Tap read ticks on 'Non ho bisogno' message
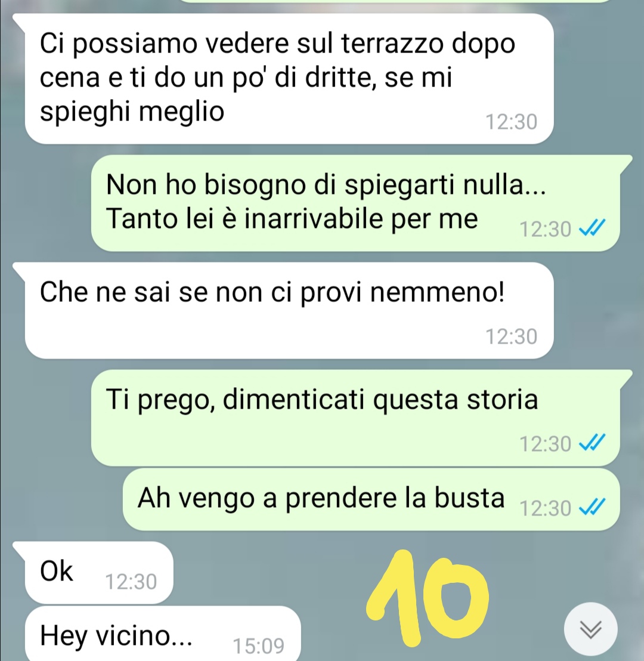This screenshot has height=661, width=644. 592,228
